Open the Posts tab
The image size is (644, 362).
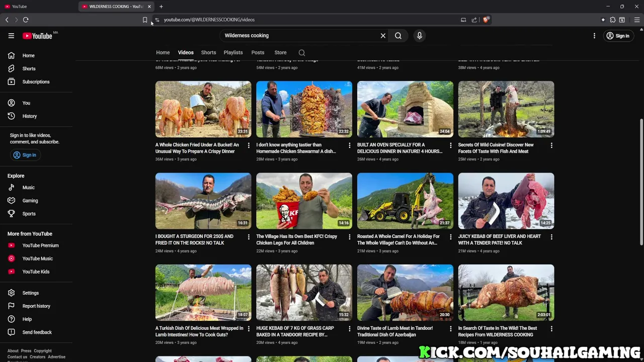click(258, 53)
